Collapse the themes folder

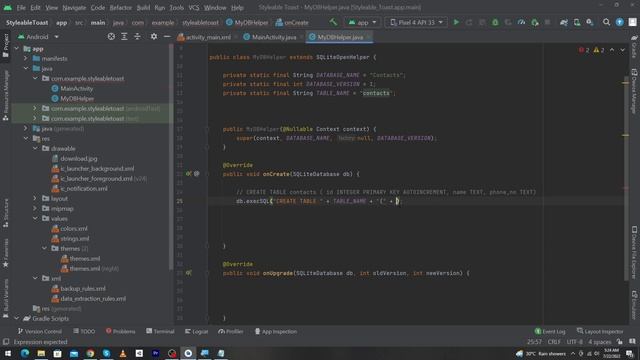(45, 248)
